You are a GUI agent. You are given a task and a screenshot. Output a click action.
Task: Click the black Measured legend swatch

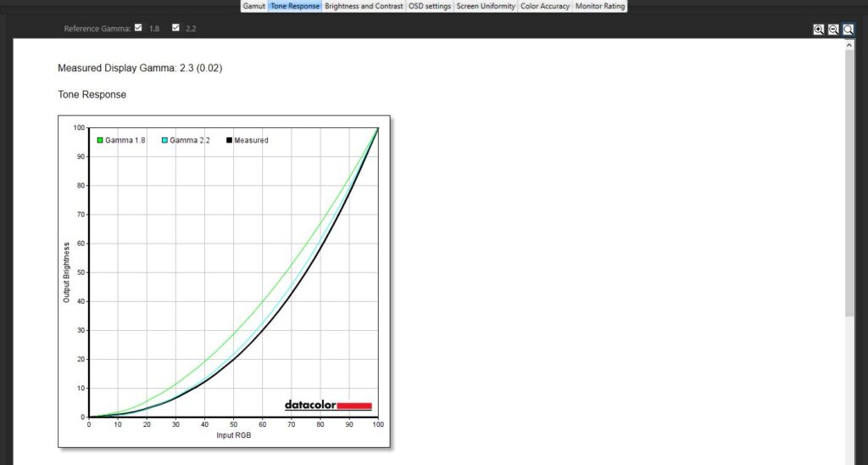click(x=229, y=140)
